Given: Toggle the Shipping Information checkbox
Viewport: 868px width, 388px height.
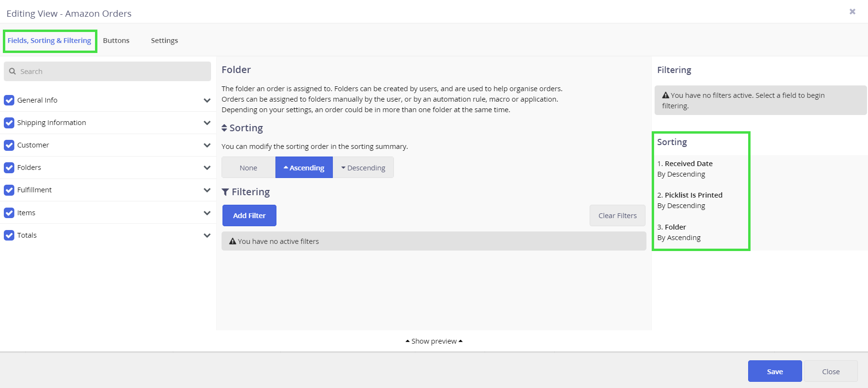Looking at the screenshot, I should click(9, 123).
